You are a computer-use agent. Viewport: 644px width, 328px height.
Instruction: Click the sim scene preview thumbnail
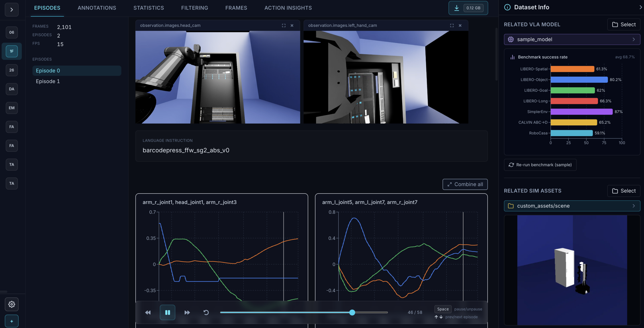pos(572,270)
